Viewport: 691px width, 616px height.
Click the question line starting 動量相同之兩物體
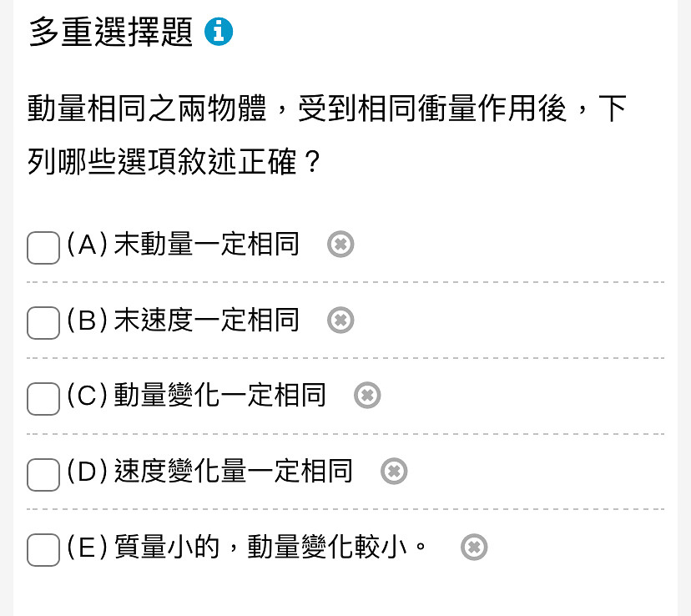[x=327, y=109]
